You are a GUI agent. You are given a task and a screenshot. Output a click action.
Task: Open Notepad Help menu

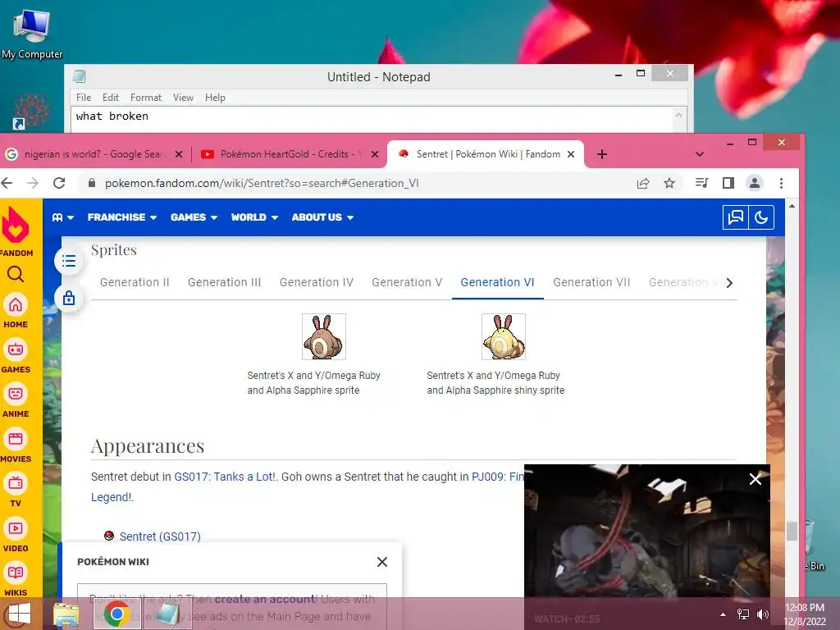point(215,98)
